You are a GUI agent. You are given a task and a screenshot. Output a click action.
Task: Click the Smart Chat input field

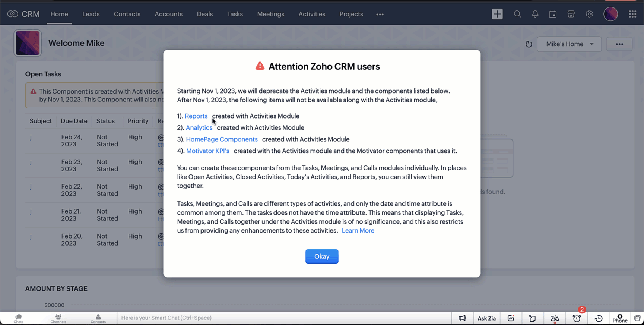click(x=284, y=318)
